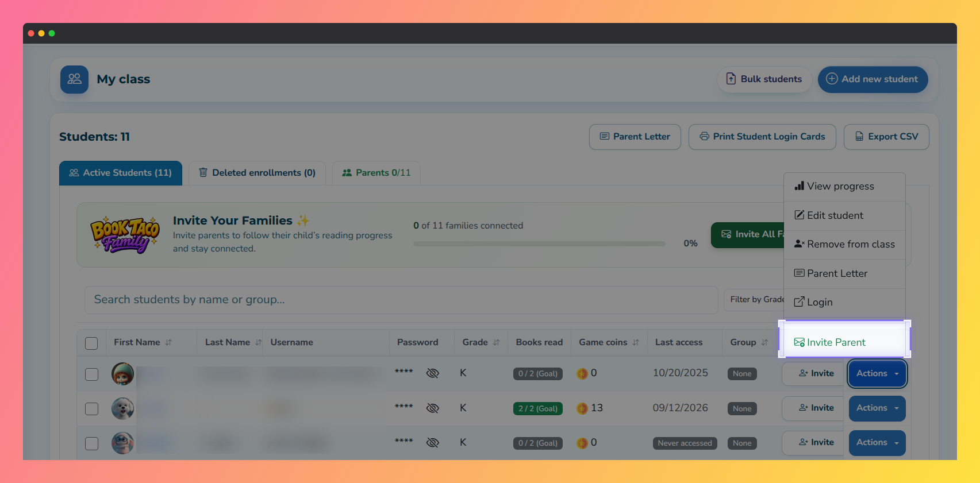
Task: Choose Edit student from the menu
Action: (x=844, y=215)
